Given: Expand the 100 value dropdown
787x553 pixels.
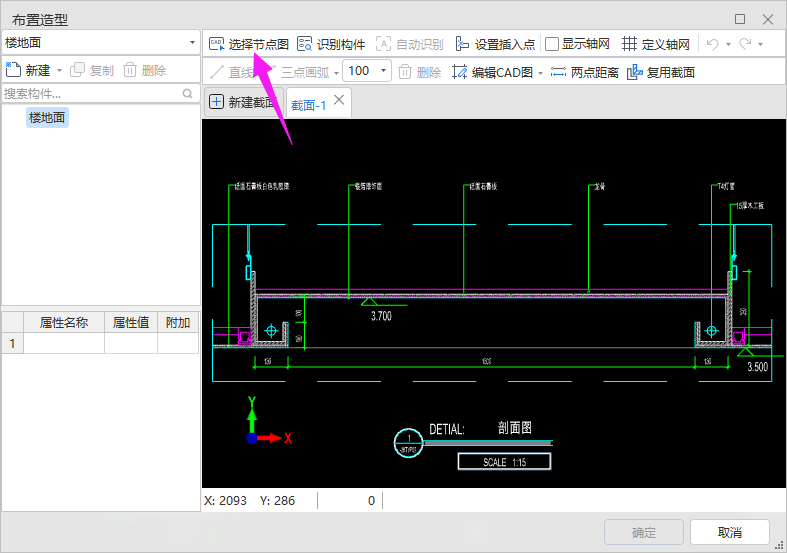Looking at the screenshot, I should pyautogui.click(x=384, y=71).
